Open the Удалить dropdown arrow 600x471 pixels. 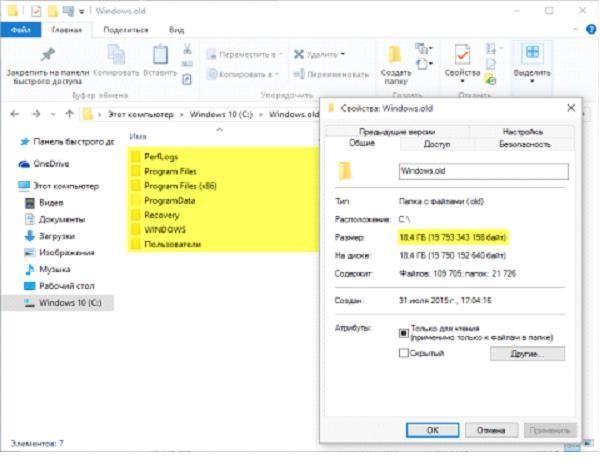tap(343, 54)
